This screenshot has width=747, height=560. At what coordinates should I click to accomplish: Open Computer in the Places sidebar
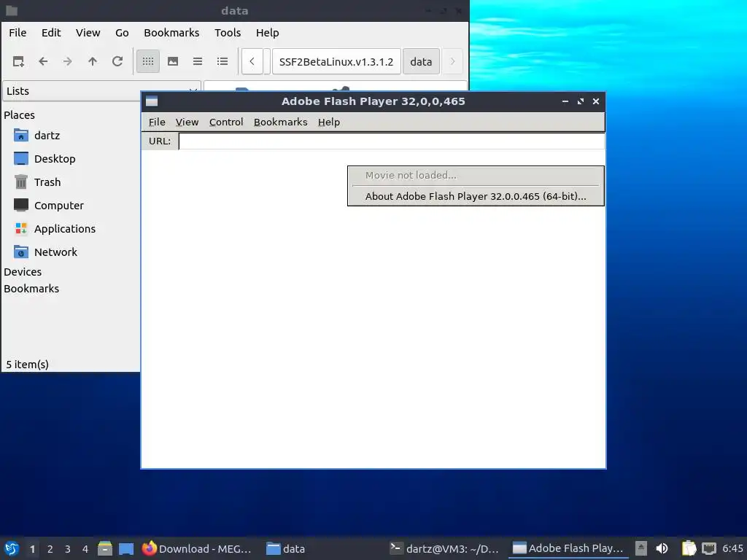point(49,205)
